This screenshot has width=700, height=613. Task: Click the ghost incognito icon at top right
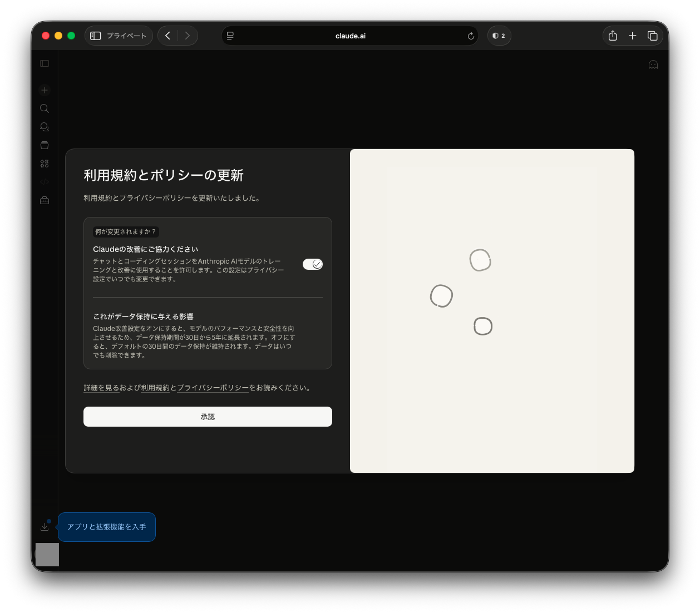653,65
